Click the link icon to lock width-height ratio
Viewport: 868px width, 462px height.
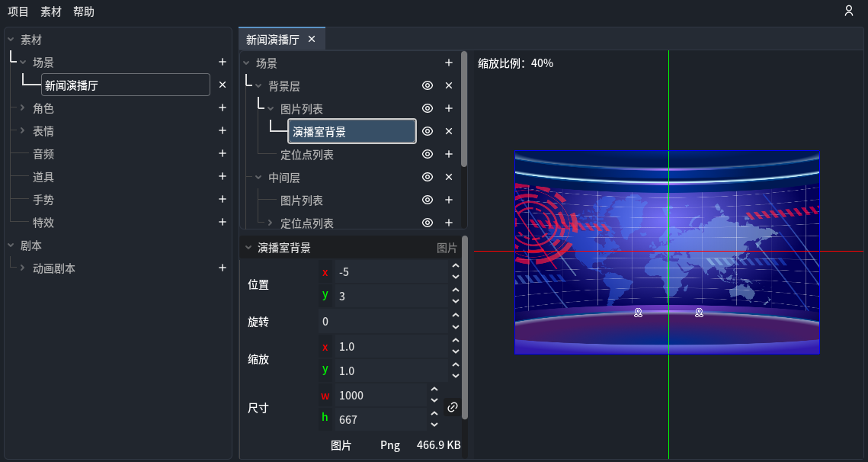pyautogui.click(x=453, y=407)
